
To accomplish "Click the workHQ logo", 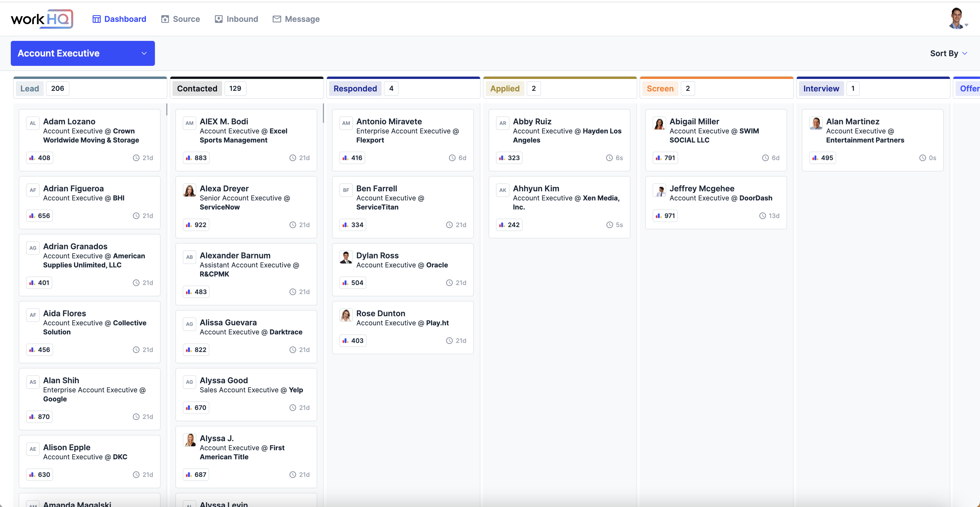I will coord(42,19).
